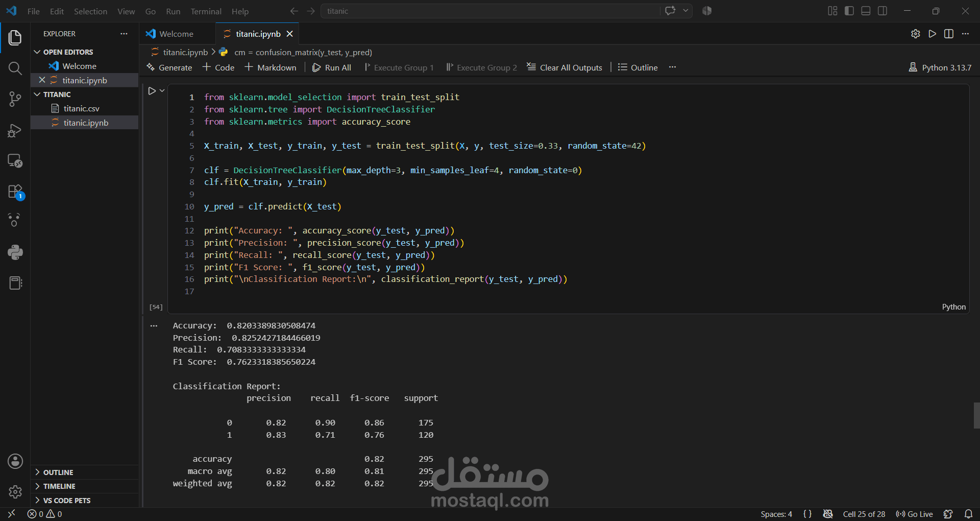This screenshot has width=980, height=521.
Task: Open the Search view in activity bar
Action: click(x=15, y=68)
